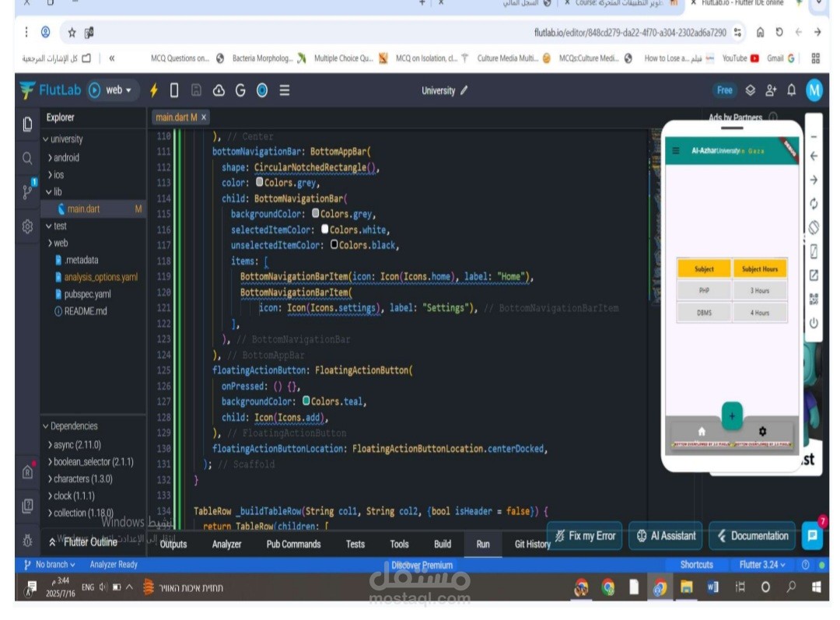Switch to the Outputs tab
The height and width of the screenshot is (620, 840).
pos(173,544)
